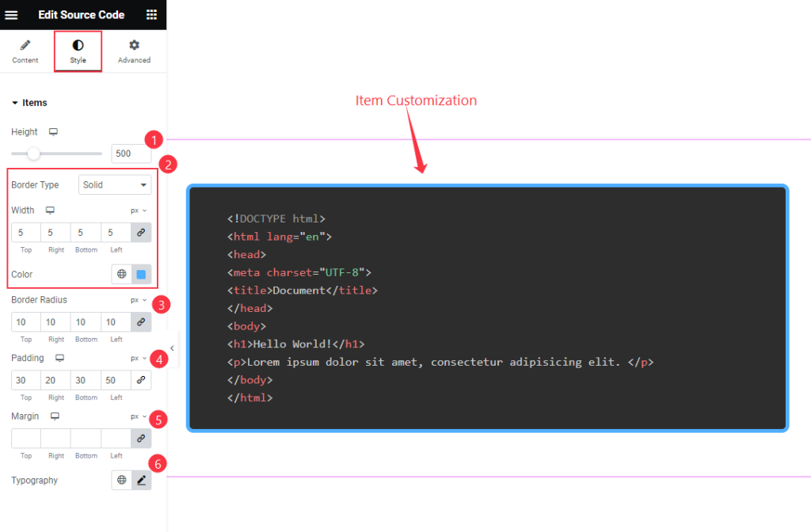Image resolution: width=811 pixels, height=532 pixels.
Task: Toggle the linked values for border Width
Action: point(141,233)
